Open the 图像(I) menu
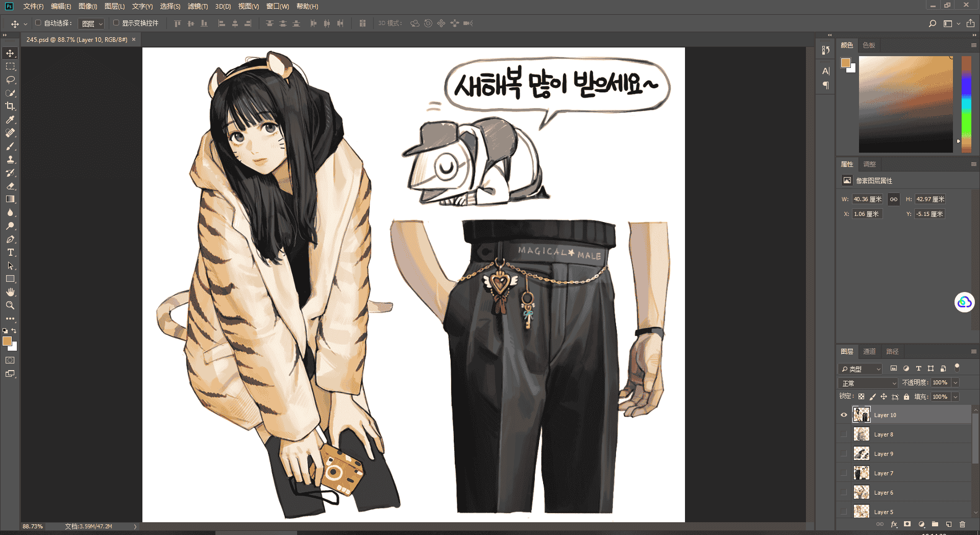Screen dimensions: 980x535 [x=88, y=6]
